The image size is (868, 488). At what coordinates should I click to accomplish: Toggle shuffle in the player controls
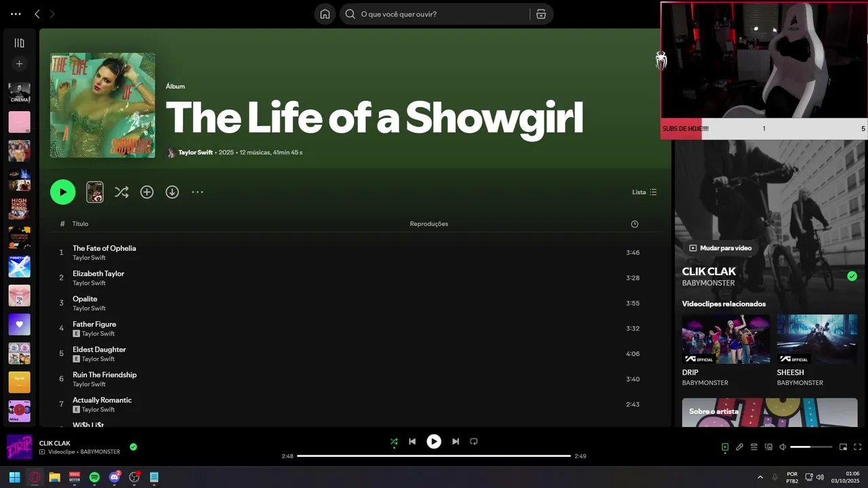394,442
